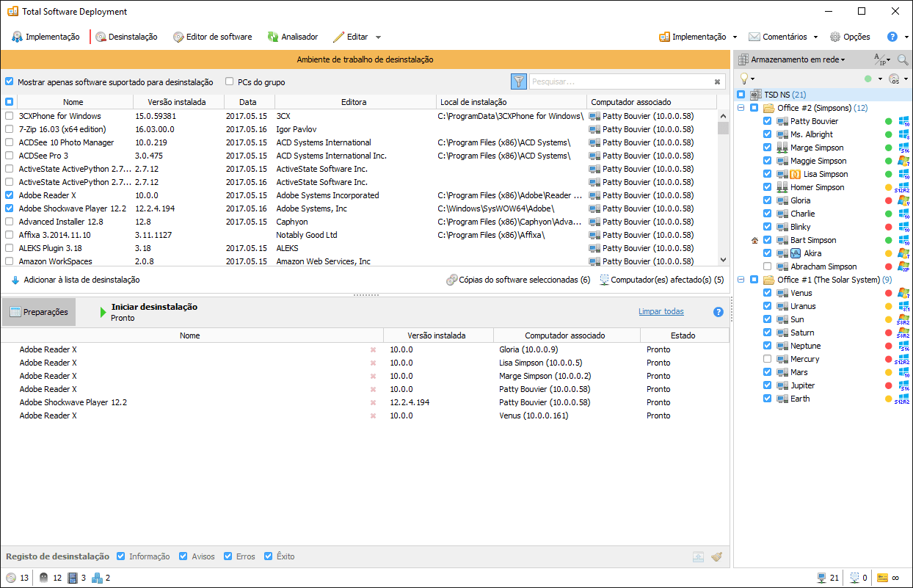913x588 pixels.
Task: Switch to the Desinstalação tab
Action: pyautogui.click(x=126, y=37)
